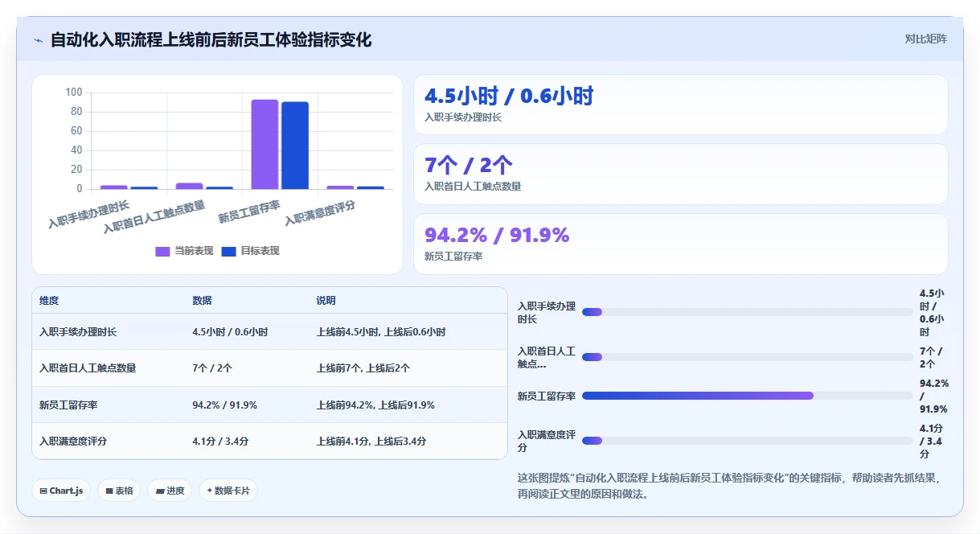The image size is (980, 534).
Task: Click the chart axis label 入职首日人工触点数量
Action: [x=154, y=216]
